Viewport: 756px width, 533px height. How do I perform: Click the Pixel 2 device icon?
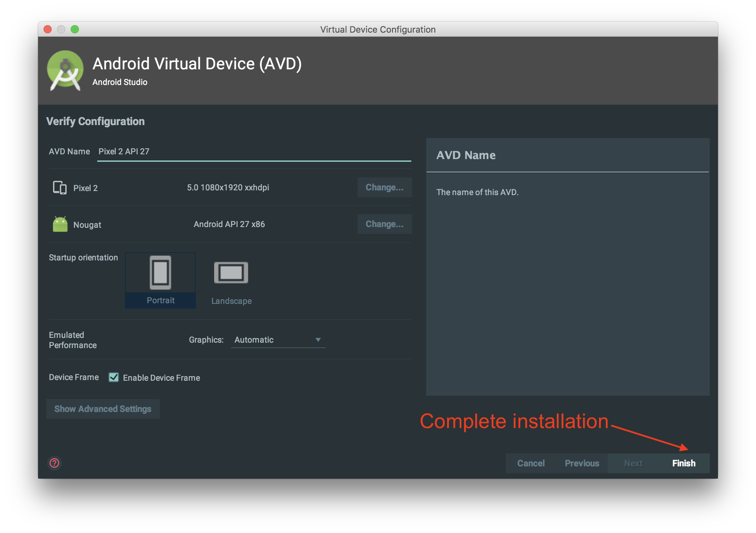tap(60, 188)
